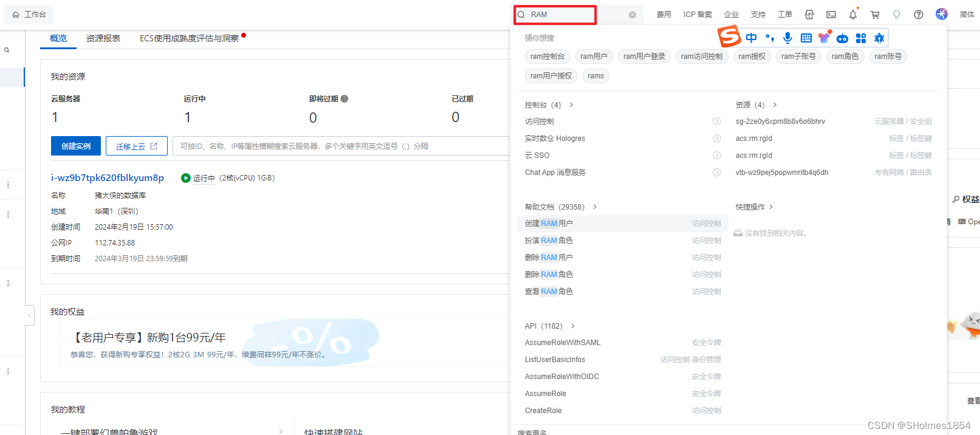This screenshot has width=980, height=435.
Task: Click the 迁移上云 button
Action: coord(137,146)
